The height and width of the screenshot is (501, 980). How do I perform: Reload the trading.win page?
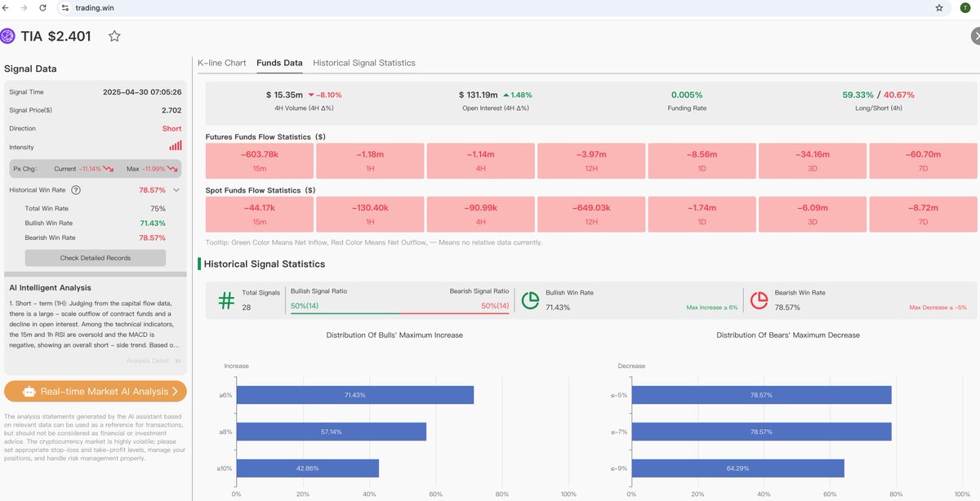pyautogui.click(x=42, y=7)
